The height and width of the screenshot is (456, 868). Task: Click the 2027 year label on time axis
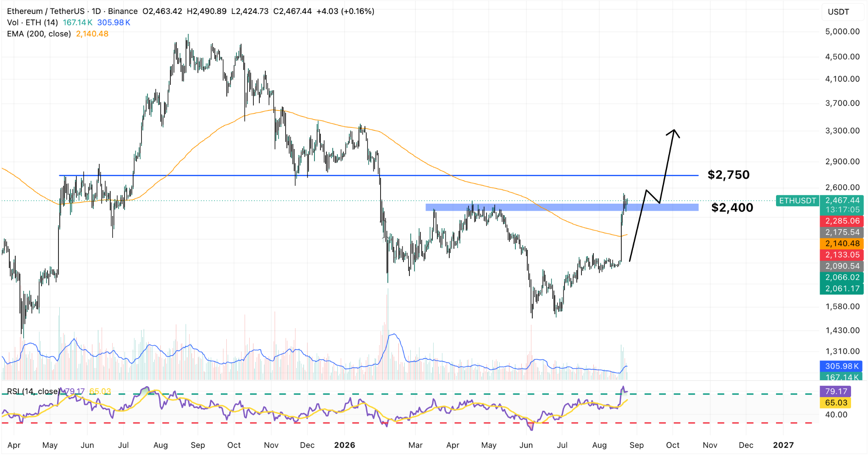click(x=783, y=445)
